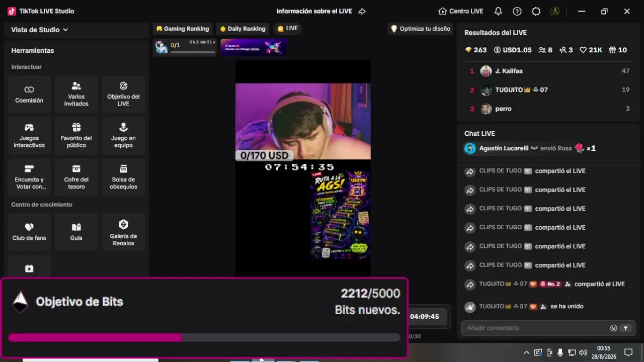
Task: Open the taskbar clock showing 00:55
Action: pos(603,352)
